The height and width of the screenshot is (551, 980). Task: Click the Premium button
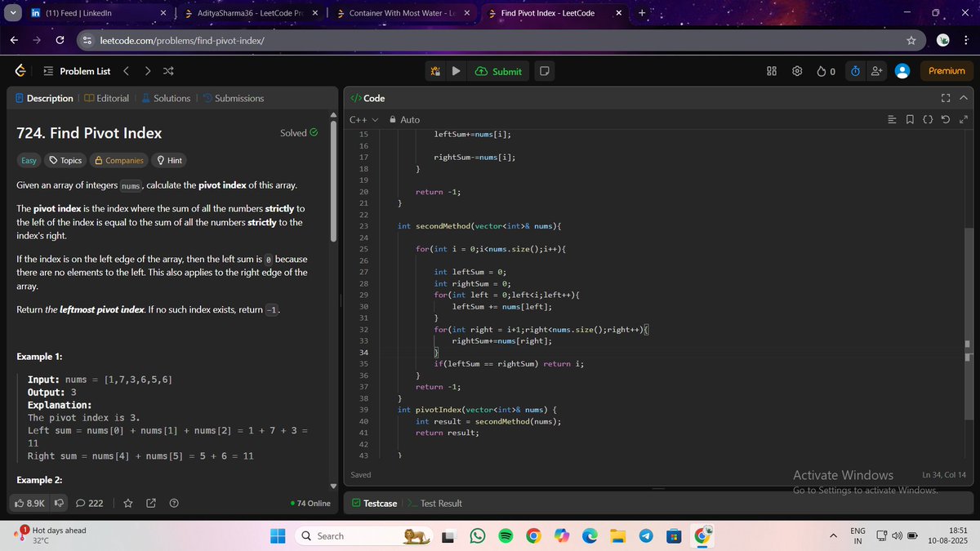click(x=947, y=71)
